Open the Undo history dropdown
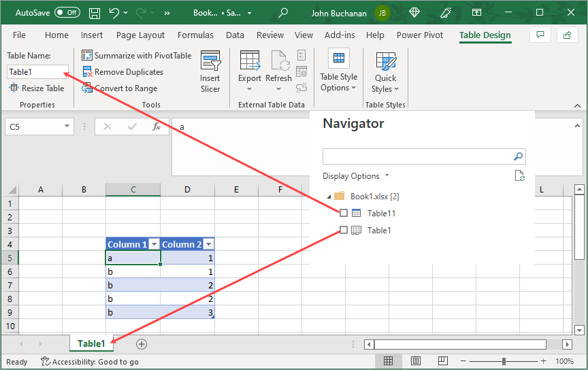Image resolution: width=588 pixels, height=370 pixels. coord(126,13)
